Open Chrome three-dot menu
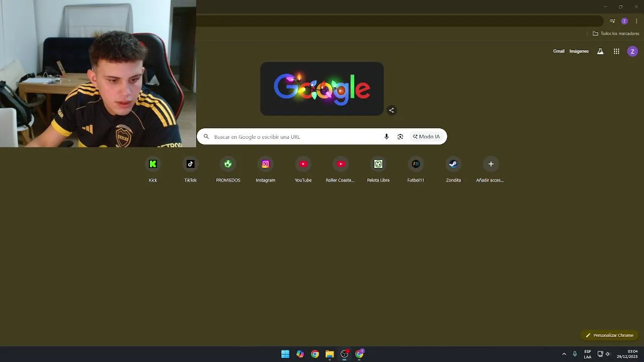The image size is (644, 362). [x=636, y=21]
